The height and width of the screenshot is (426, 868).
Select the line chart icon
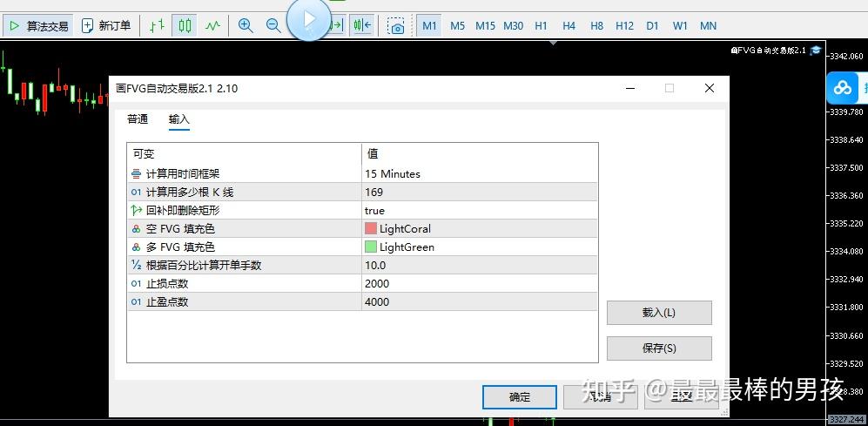pyautogui.click(x=212, y=25)
